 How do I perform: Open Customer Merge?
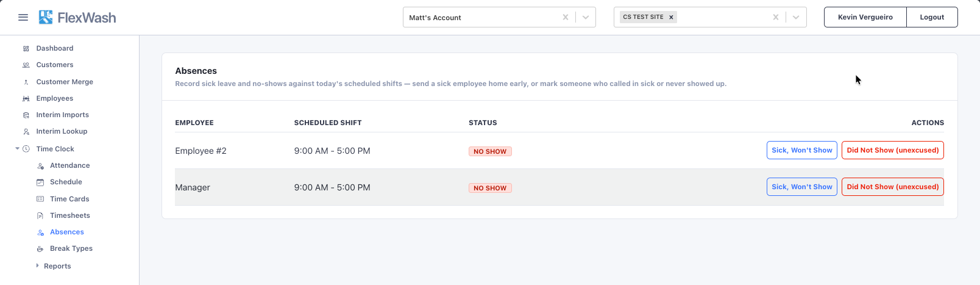tap(65, 82)
